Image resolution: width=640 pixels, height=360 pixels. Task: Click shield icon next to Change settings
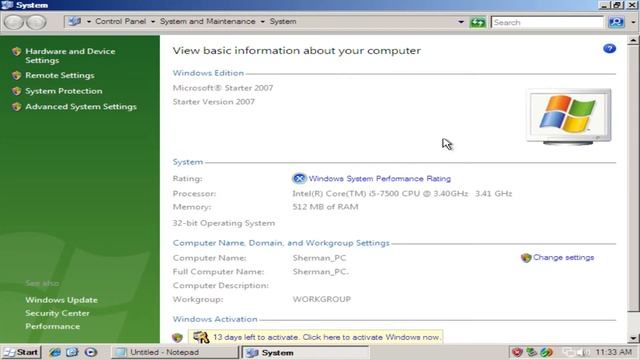pyautogui.click(x=526, y=258)
